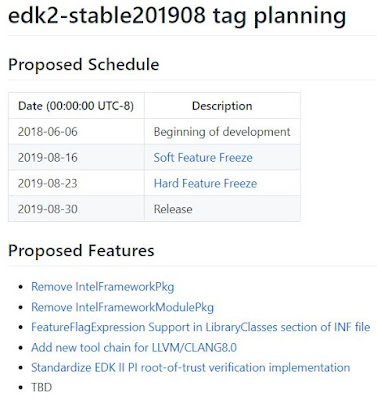377x400 pixels.
Task: Open the Hard Feature Freeze link
Action: tap(205, 183)
